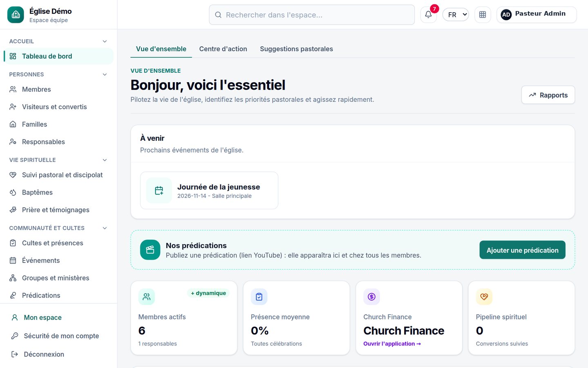Click Ajouter une prédication button
Screen dimensions: 588x368
[522, 250]
